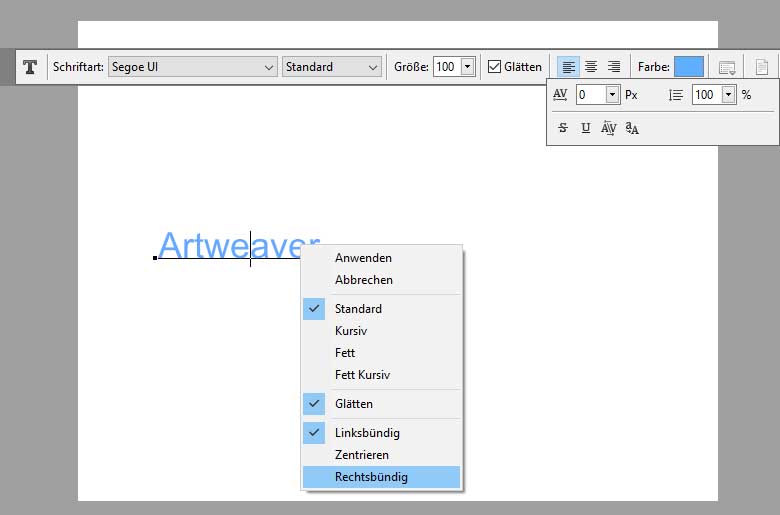Align text left in toolbar
This screenshot has width=780, height=515.
[568, 67]
